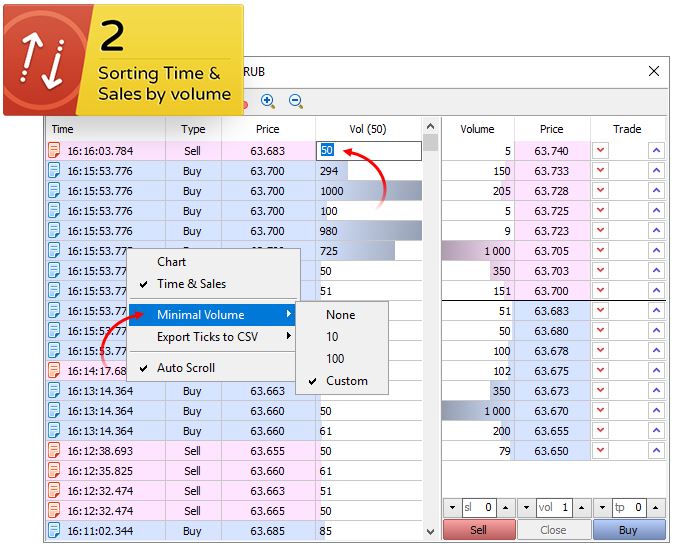
Task: Click blue up arrow beside 63.673
Action: [x=656, y=390]
